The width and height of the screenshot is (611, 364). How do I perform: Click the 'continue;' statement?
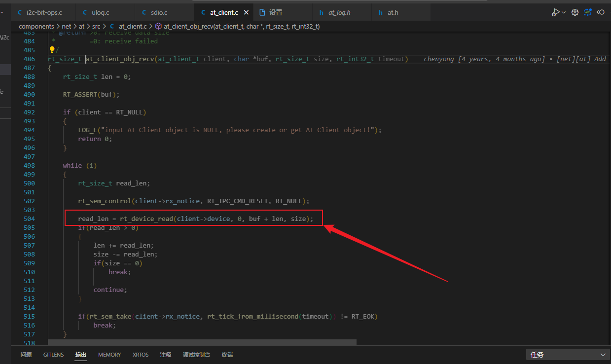[110, 290]
